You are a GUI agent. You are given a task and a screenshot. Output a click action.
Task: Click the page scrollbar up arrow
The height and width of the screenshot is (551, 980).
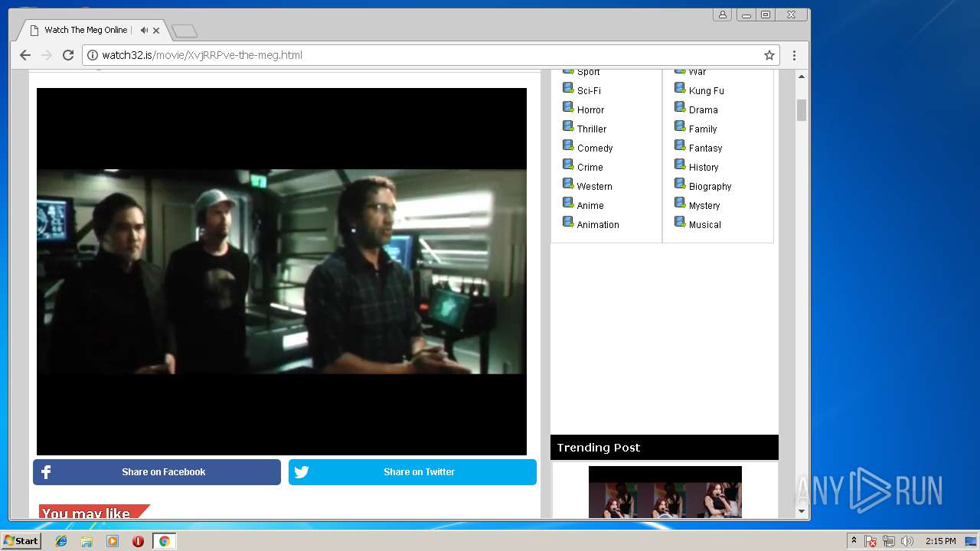coord(802,76)
